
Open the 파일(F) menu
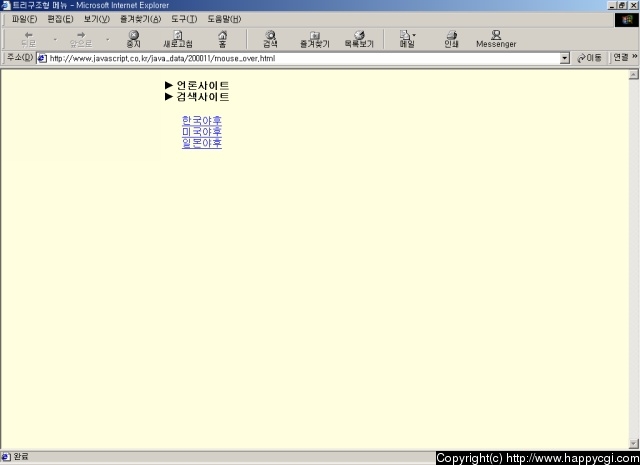click(x=24, y=19)
